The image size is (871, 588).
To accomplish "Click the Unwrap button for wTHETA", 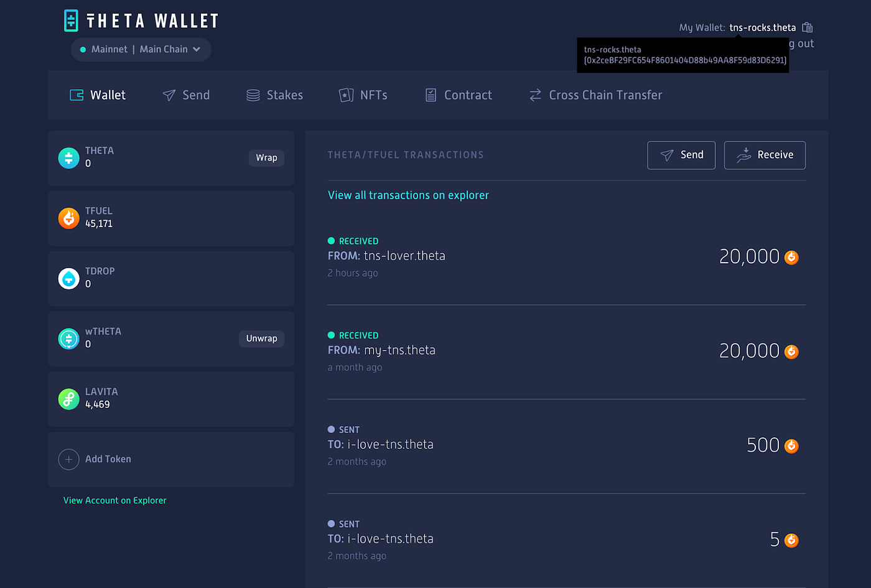I will click(x=261, y=338).
